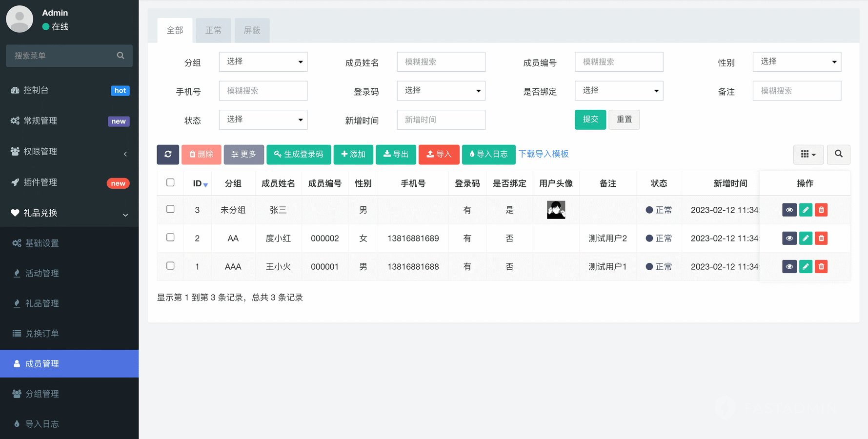The height and width of the screenshot is (439, 868).
Task: View details of member 张三 via eye icon
Action: pos(789,210)
